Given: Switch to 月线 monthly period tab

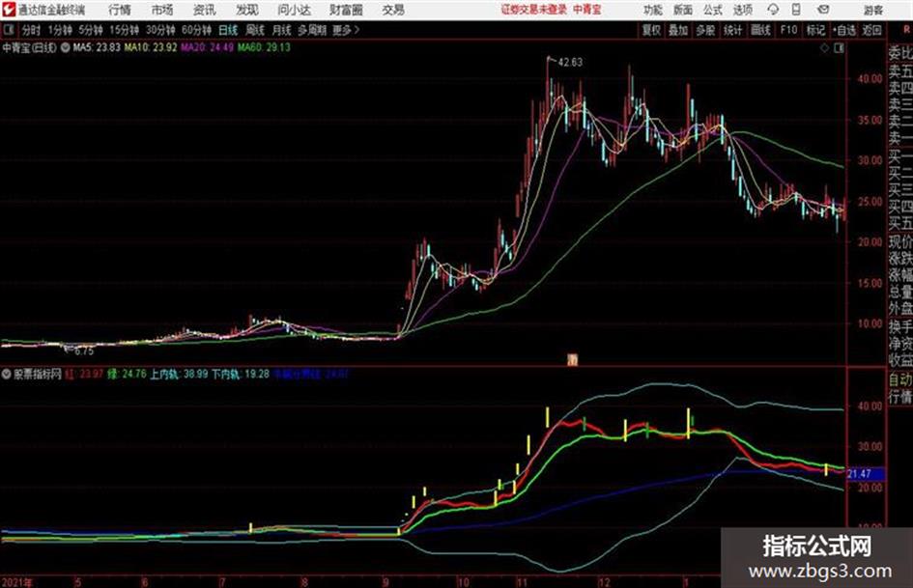Looking at the screenshot, I should click(282, 30).
